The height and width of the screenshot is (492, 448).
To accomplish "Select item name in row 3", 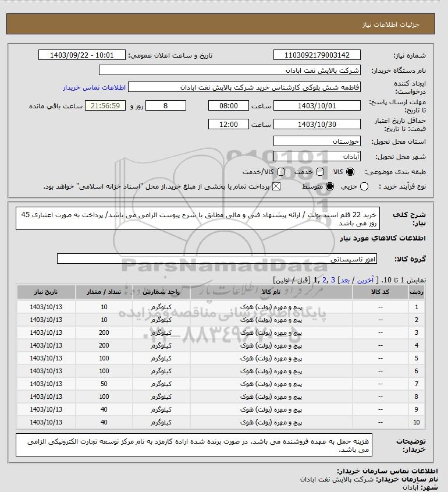I will click(271, 332).
